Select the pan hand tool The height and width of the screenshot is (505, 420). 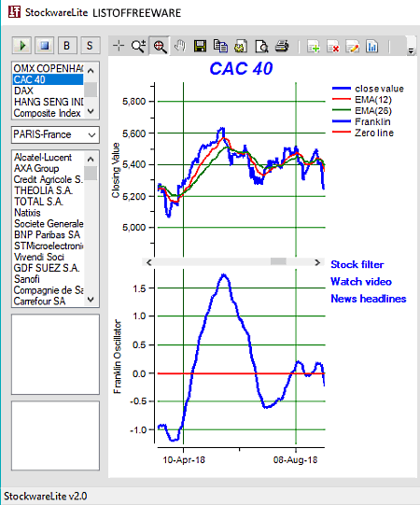tap(180, 46)
